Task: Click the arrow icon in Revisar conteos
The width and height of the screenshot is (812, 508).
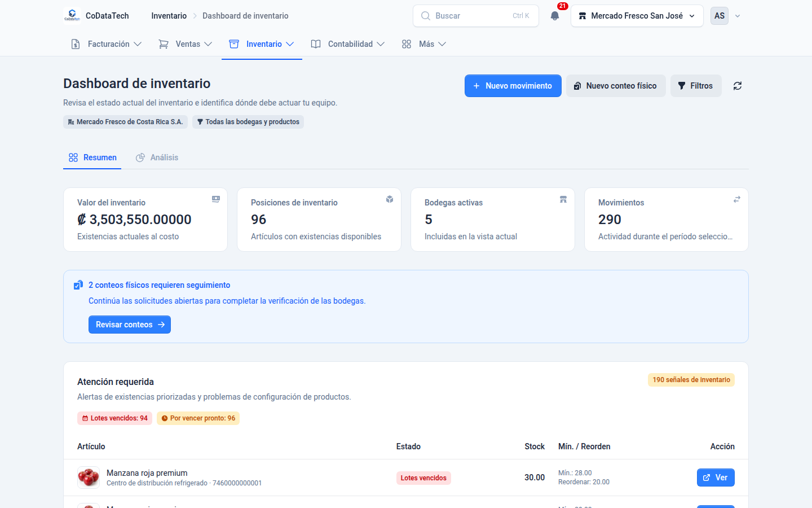Action: point(161,325)
